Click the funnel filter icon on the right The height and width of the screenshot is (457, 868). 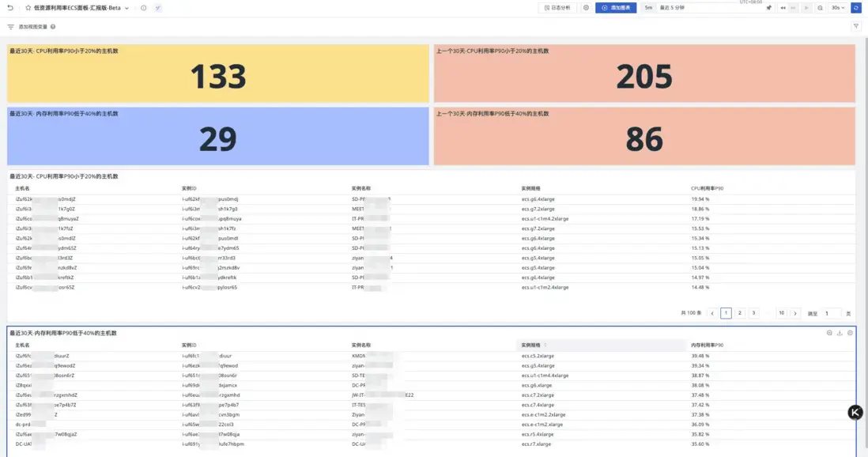pos(856,27)
